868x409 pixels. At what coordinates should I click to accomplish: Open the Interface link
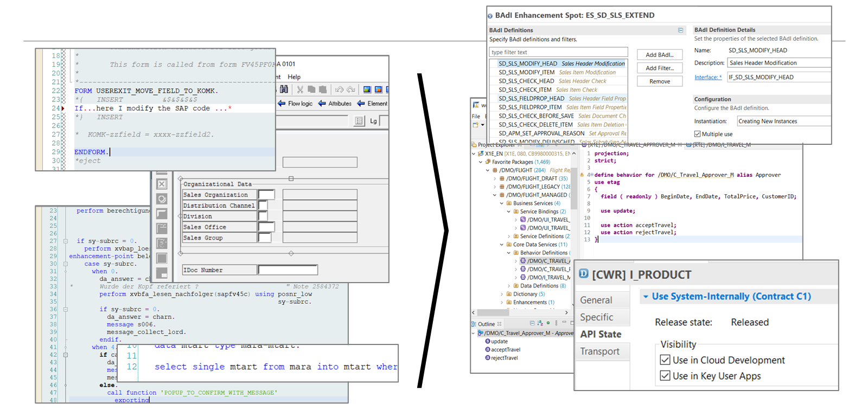coord(707,78)
